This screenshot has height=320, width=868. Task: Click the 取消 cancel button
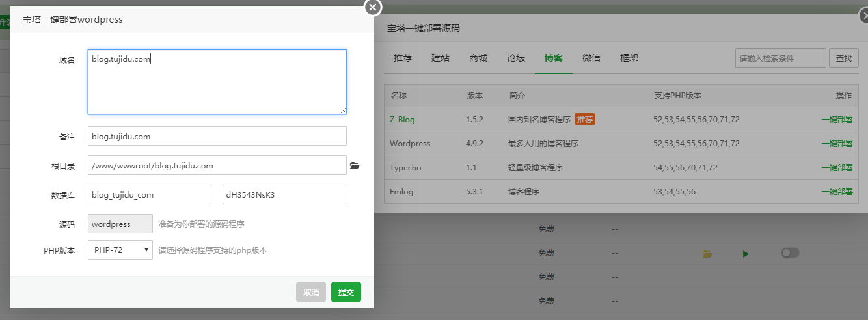pyautogui.click(x=311, y=293)
